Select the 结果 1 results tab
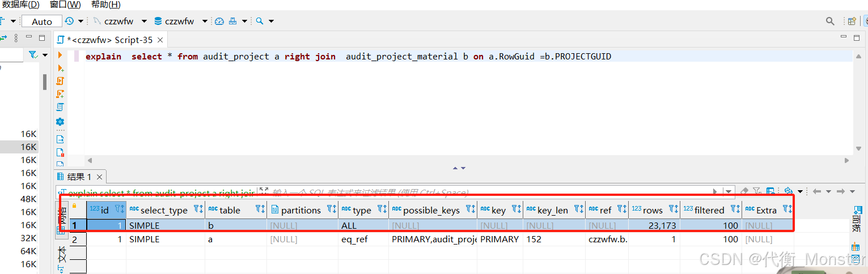Image resolution: width=868 pixels, height=274 pixels. [79, 177]
